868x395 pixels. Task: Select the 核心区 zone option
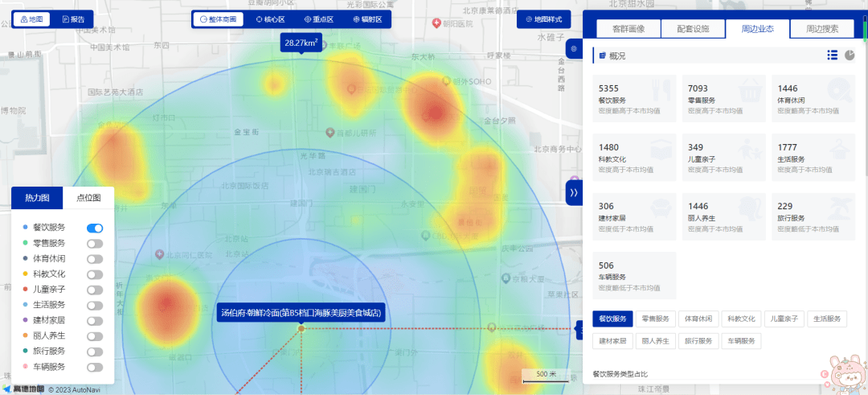click(270, 19)
